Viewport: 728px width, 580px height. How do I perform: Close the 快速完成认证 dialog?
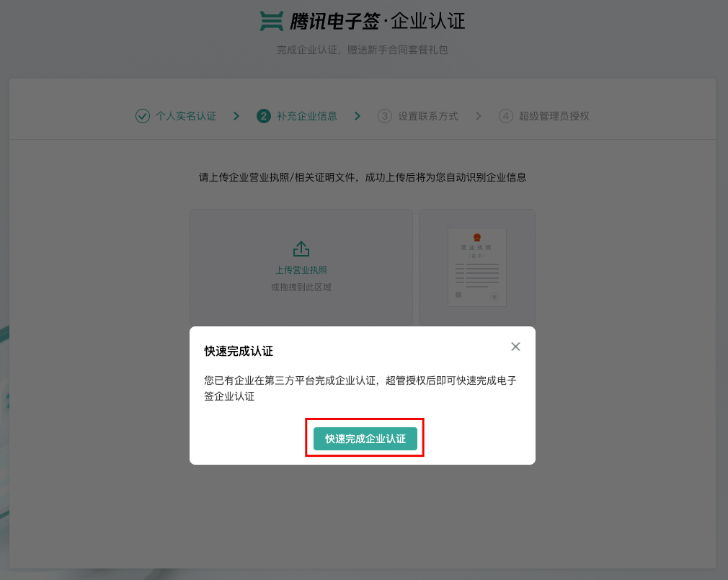click(515, 347)
